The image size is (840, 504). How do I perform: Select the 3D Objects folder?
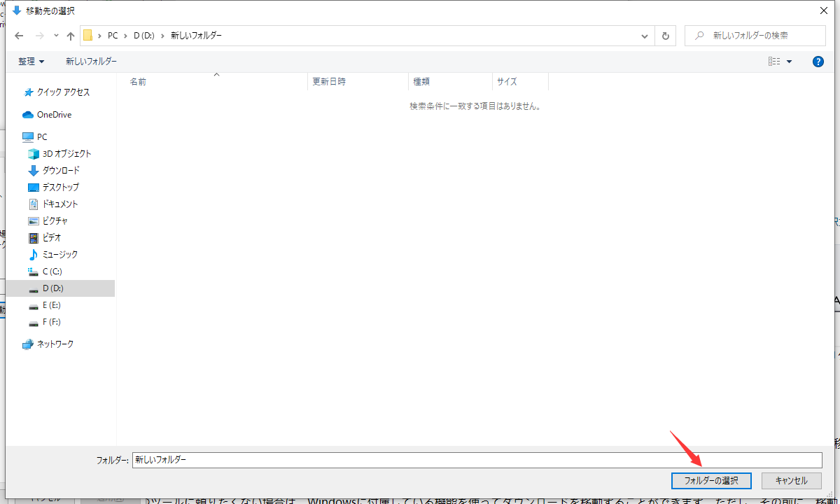point(66,154)
